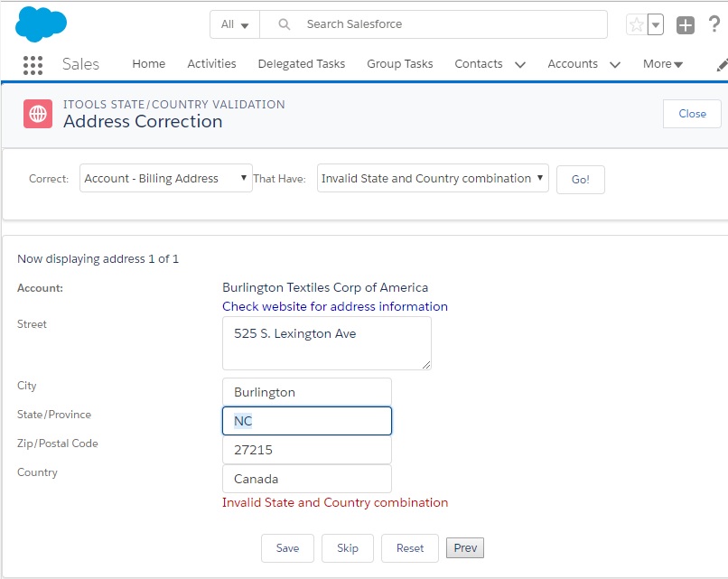Click the Go! button
This screenshot has width=728, height=579.
pos(581,179)
